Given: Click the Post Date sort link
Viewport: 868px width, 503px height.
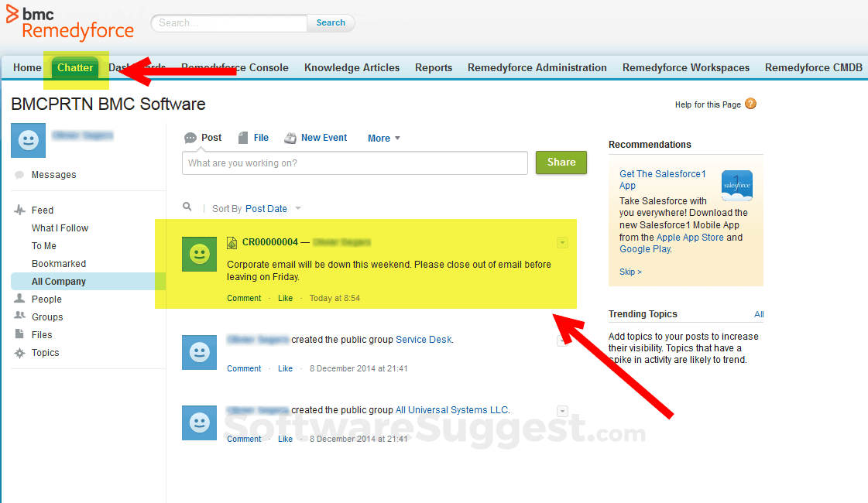Looking at the screenshot, I should click(266, 209).
